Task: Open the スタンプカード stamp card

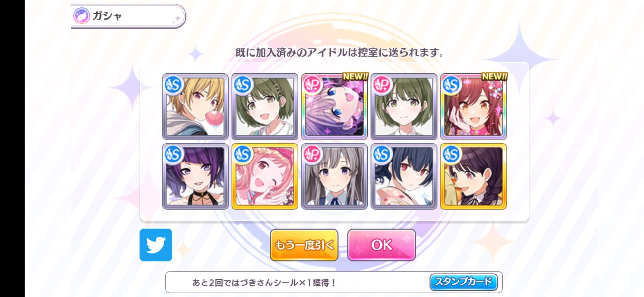Action: [x=464, y=282]
